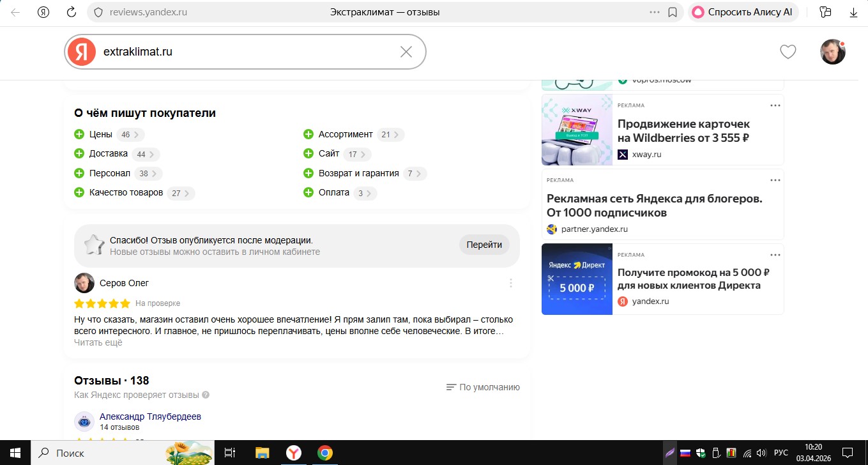
Task: Click the colored bar-chart tray icon
Action: point(732,453)
